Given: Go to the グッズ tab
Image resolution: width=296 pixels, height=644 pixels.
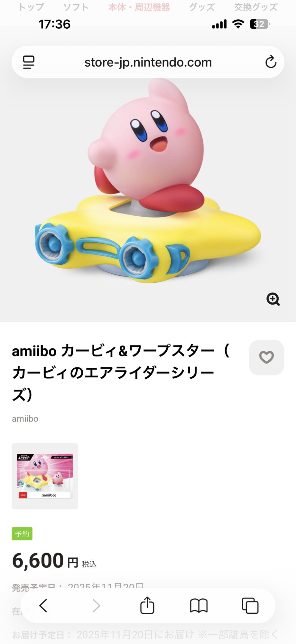Looking at the screenshot, I should coord(202,7).
